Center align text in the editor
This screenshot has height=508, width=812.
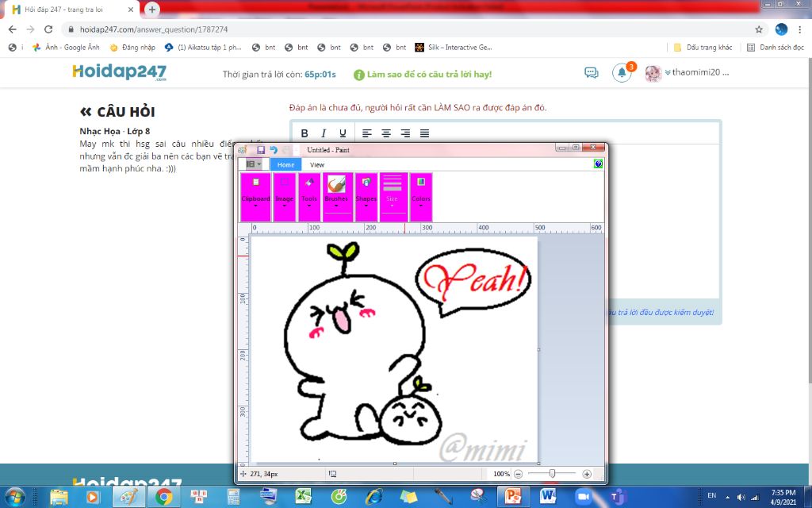(x=386, y=133)
